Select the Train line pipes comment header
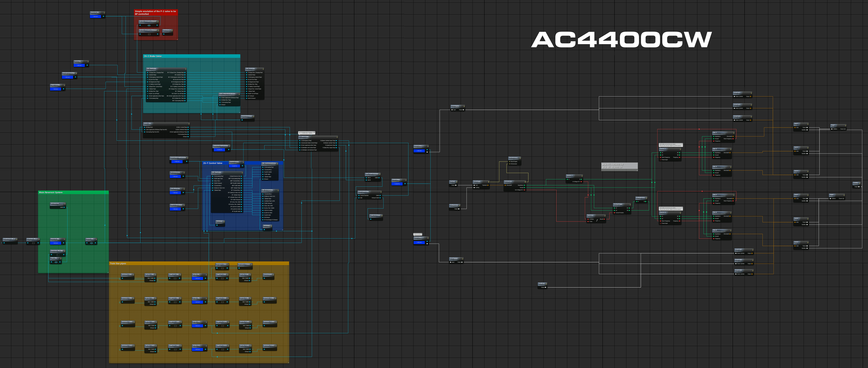The width and height of the screenshot is (868, 368). (199, 263)
